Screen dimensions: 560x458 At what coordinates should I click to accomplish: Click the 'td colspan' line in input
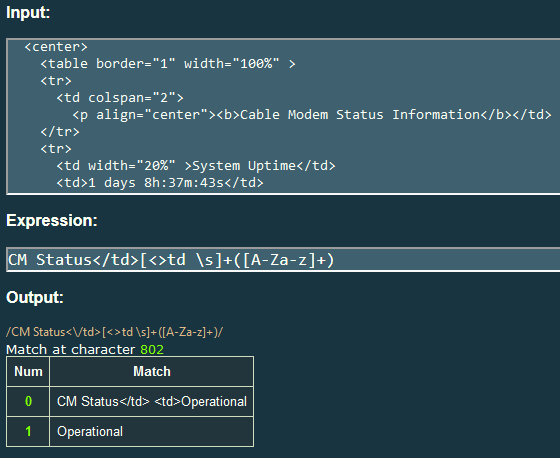pyautogui.click(x=120, y=98)
